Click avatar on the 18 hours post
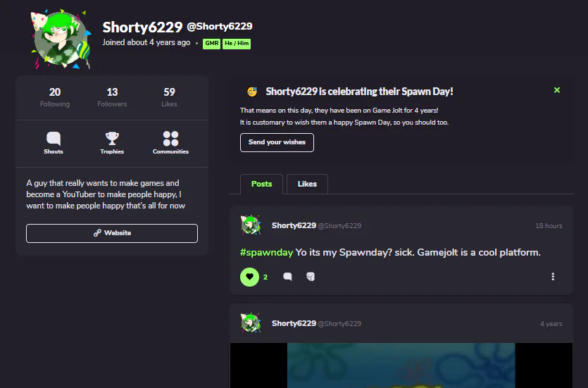The image size is (588, 388). coord(251,225)
